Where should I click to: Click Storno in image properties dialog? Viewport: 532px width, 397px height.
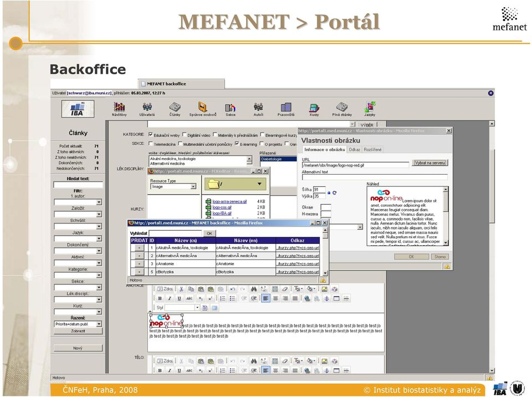pyautogui.click(x=440, y=257)
